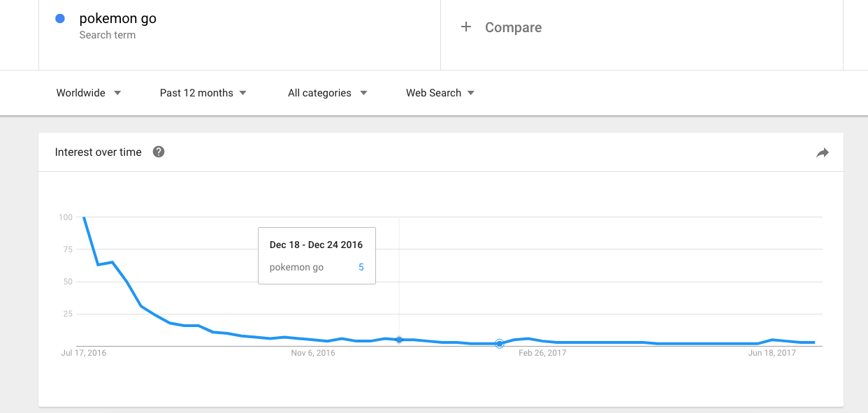Click the circled data point near February
868x413 pixels.
(x=500, y=343)
